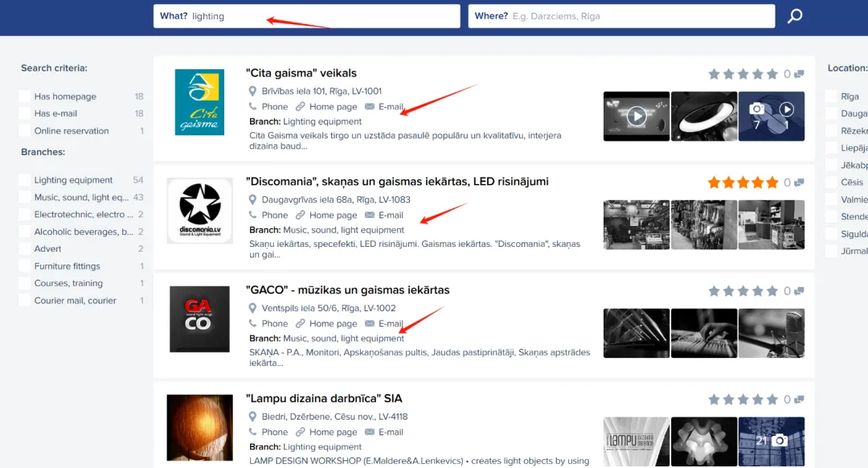Click the comments icon beside Lampu dizaina rating

click(799, 400)
